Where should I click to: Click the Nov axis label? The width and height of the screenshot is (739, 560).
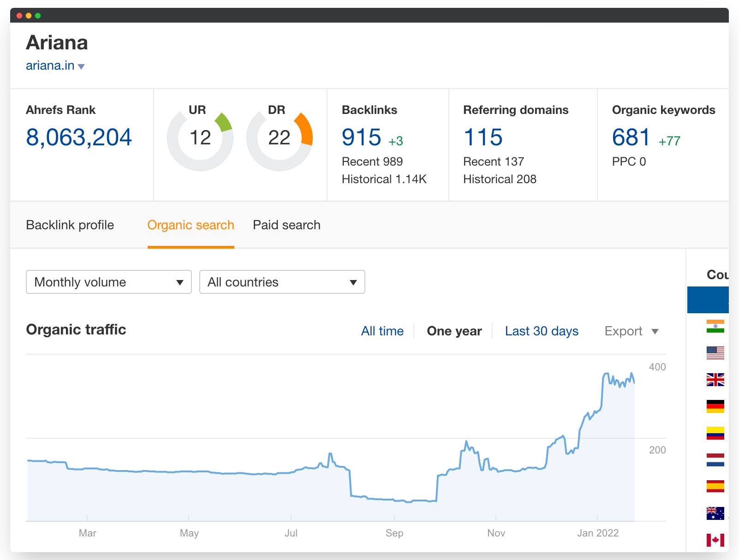click(x=496, y=533)
